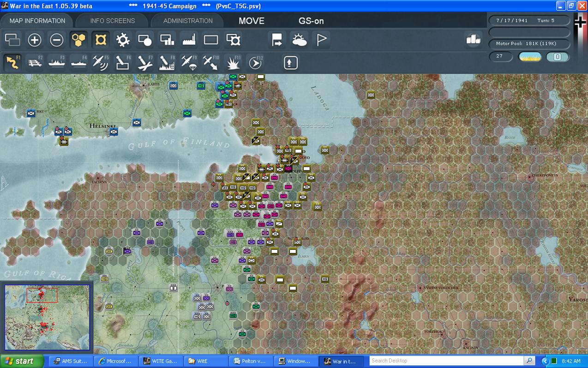
Task: Select the F4 amphibious ship mode icon
Action: (79, 62)
